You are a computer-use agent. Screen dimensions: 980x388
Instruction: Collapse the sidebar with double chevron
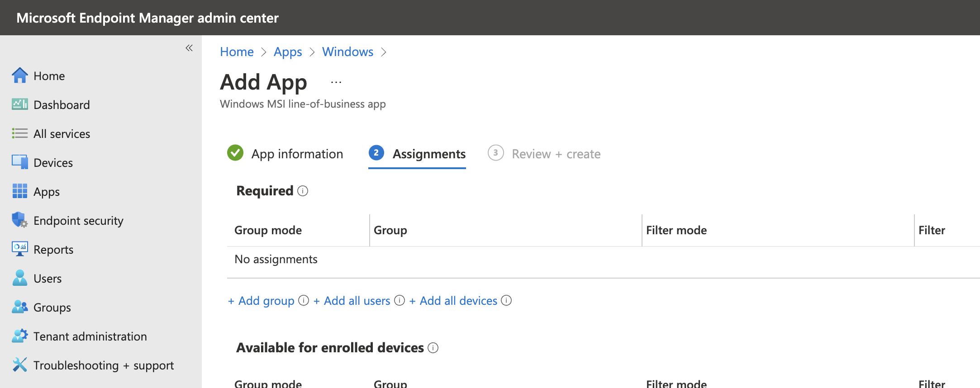tap(189, 48)
